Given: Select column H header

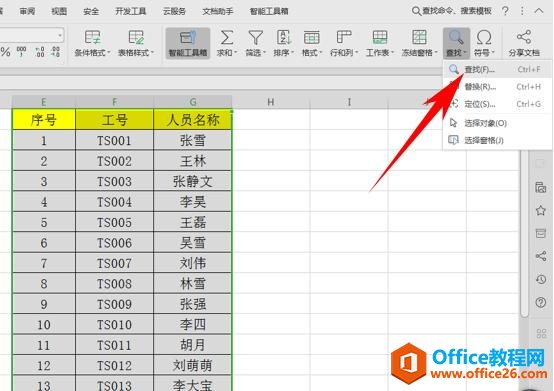Looking at the screenshot, I should coord(271,102).
